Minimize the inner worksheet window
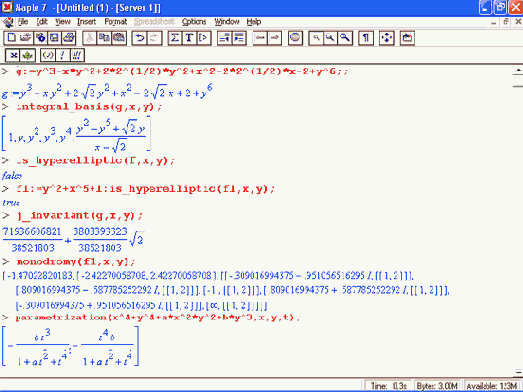The image size is (523, 392). (x=494, y=22)
